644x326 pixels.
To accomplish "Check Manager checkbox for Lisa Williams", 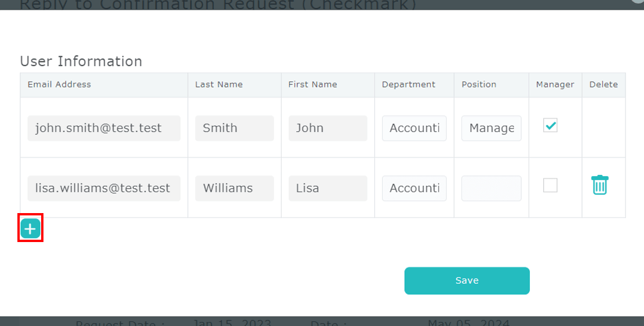I will click(x=550, y=185).
